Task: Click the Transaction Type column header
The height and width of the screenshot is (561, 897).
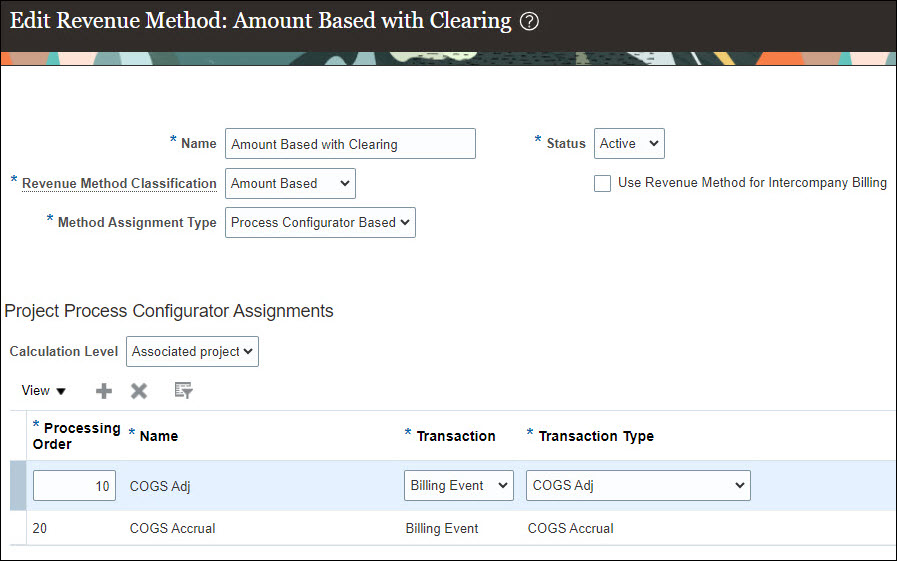Action: pos(596,436)
